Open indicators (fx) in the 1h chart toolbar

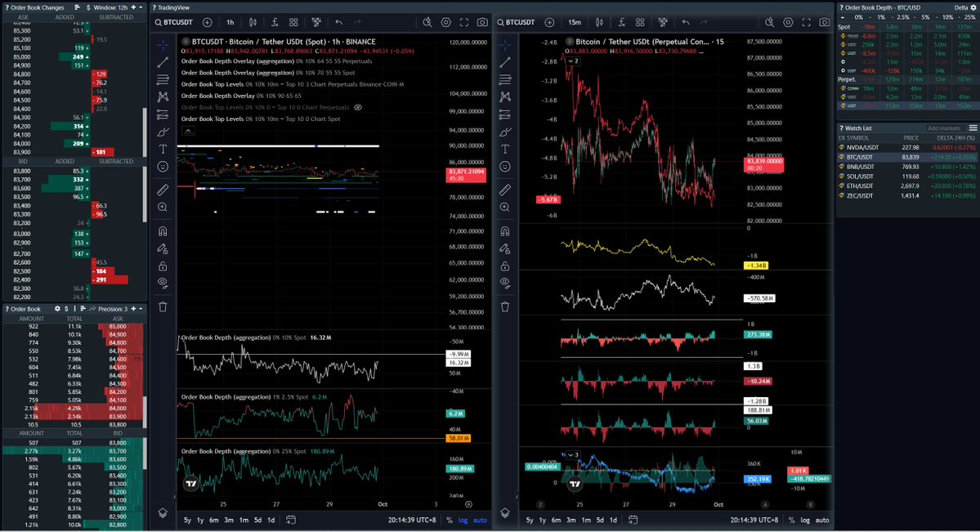click(275, 23)
